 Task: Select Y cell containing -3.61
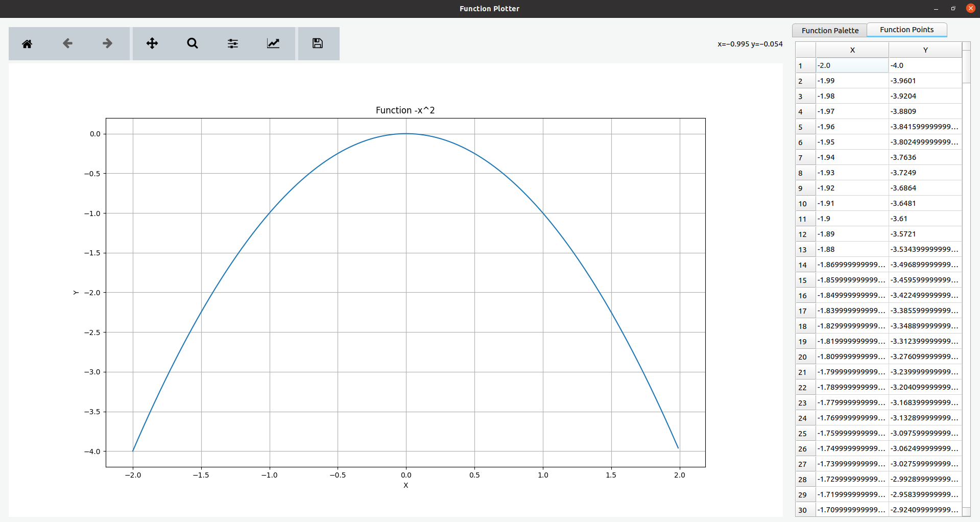(925, 219)
